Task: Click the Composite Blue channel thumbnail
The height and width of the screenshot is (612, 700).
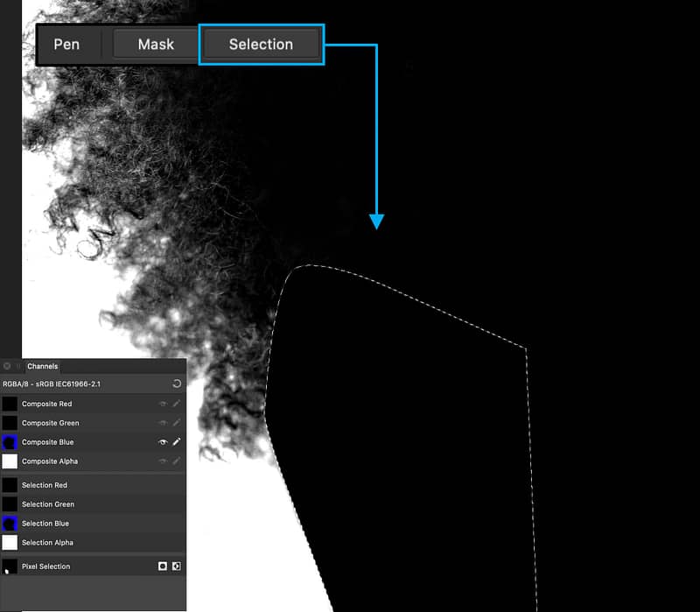Action: tap(10, 442)
